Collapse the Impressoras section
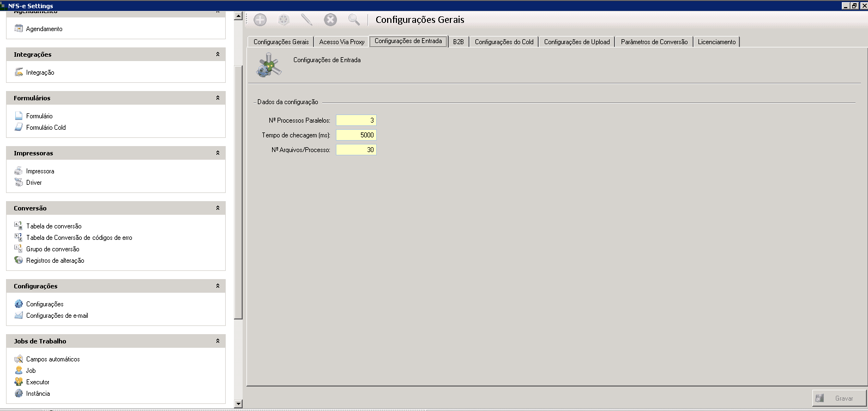The width and height of the screenshot is (868, 411). [x=218, y=153]
